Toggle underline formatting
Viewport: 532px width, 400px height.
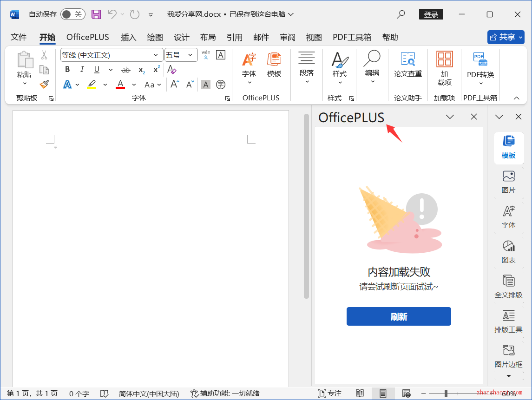point(97,70)
